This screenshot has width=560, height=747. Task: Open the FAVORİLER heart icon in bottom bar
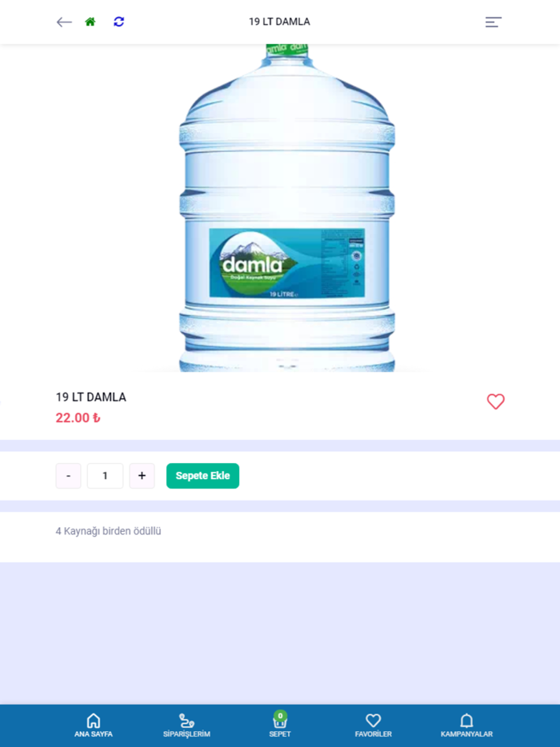[373, 725]
